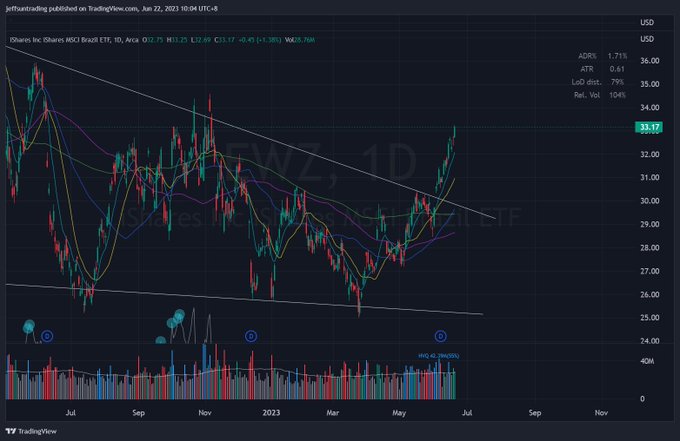Click the dividend D marker near June 2023
The height and width of the screenshot is (441, 680).
441,336
